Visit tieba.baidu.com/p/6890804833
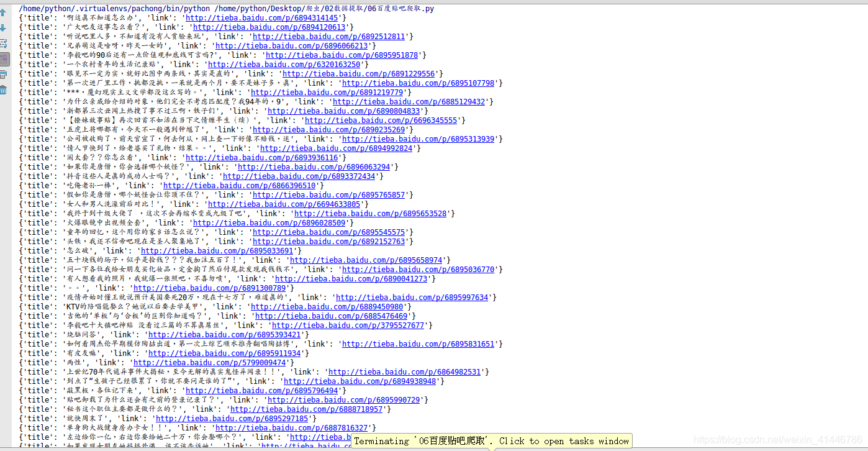 (344, 111)
